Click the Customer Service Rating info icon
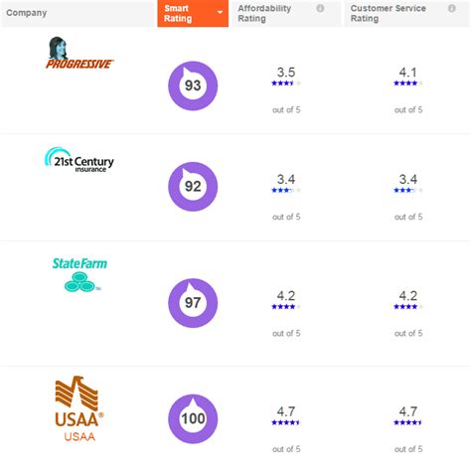 pos(451,8)
